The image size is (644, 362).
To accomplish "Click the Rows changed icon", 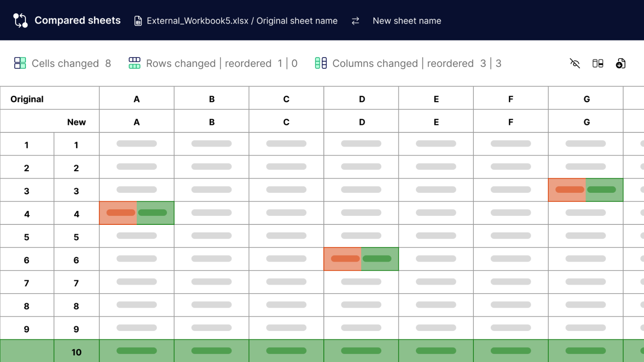I will coord(134,63).
